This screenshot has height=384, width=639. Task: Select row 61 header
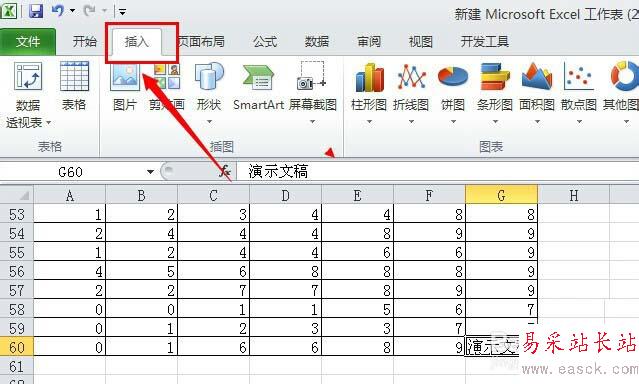[16, 366]
